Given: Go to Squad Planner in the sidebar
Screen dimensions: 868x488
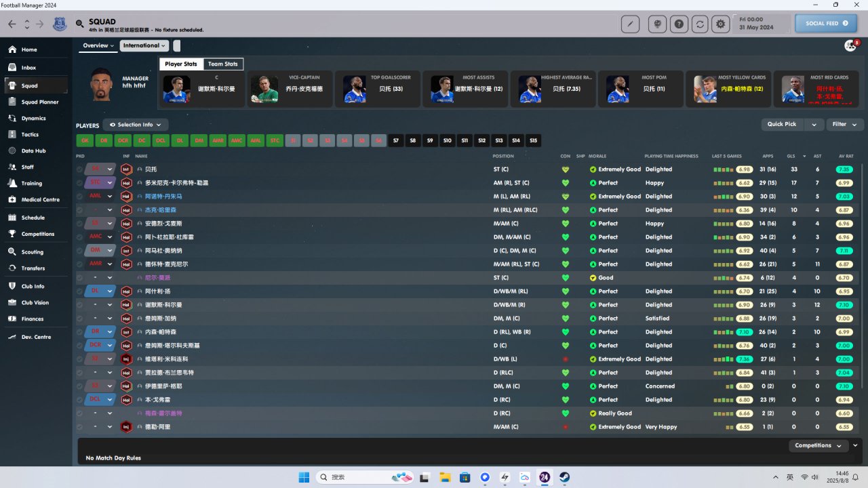Looking at the screenshot, I should (39, 102).
